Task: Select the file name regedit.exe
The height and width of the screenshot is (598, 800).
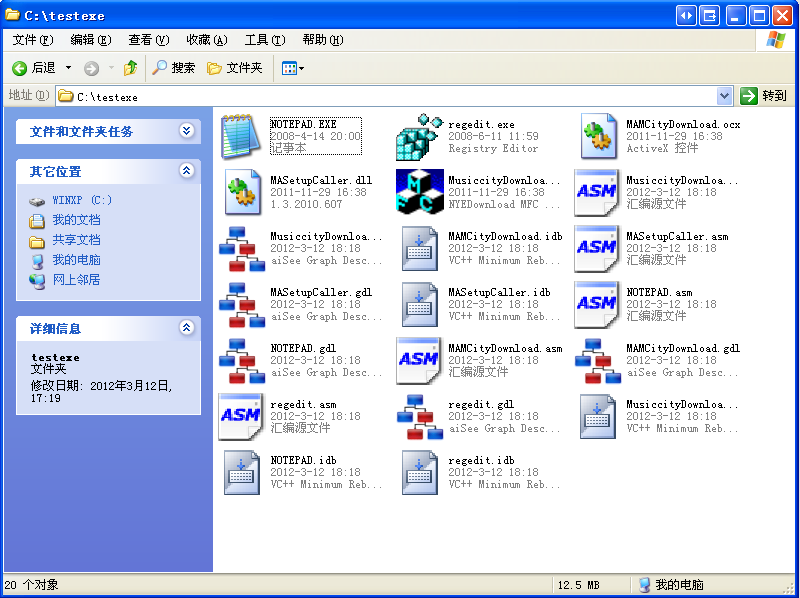Action: pos(481,124)
